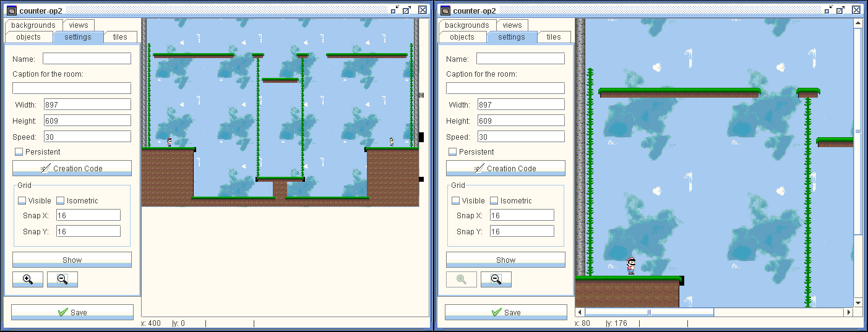Save the room in left window
868x332 pixels.
tap(72, 312)
